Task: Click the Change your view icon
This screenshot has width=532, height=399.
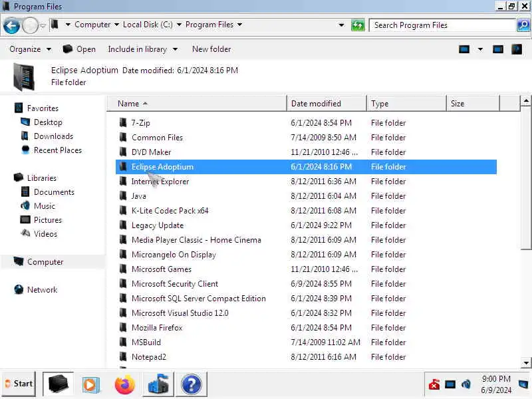Action: 464,49
